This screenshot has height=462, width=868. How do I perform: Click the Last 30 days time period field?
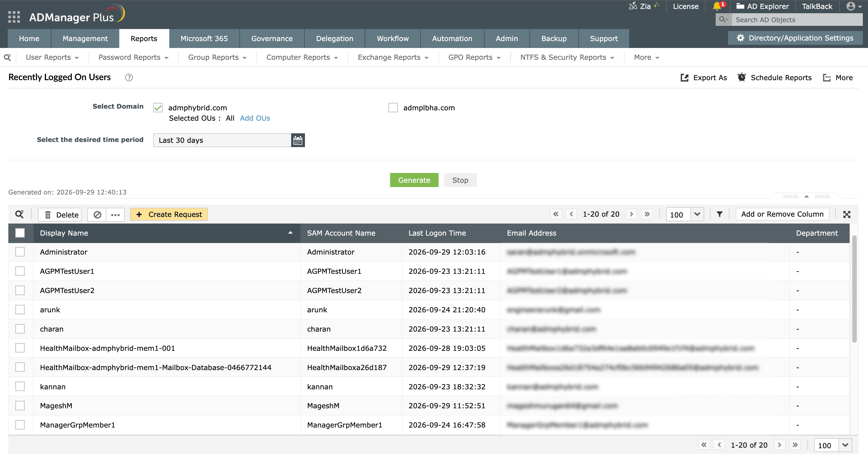click(222, 140)
